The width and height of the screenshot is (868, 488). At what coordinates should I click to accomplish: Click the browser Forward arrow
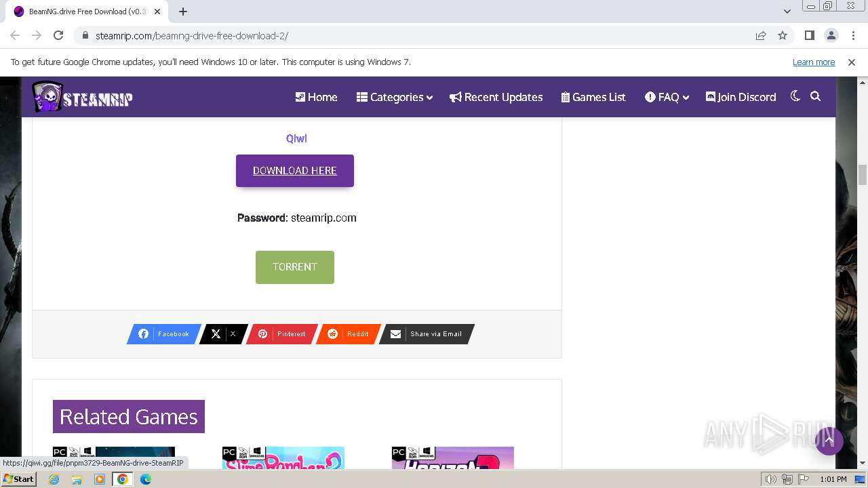tap(37, 35)
